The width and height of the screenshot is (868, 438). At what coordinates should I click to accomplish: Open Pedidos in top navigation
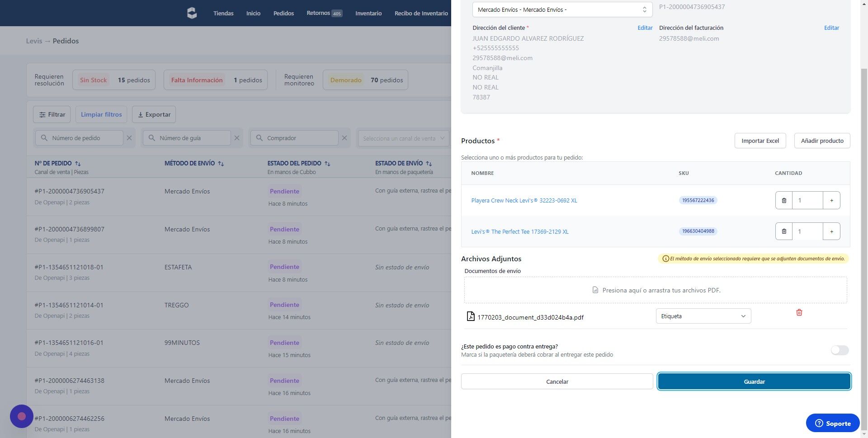point(283,13)
